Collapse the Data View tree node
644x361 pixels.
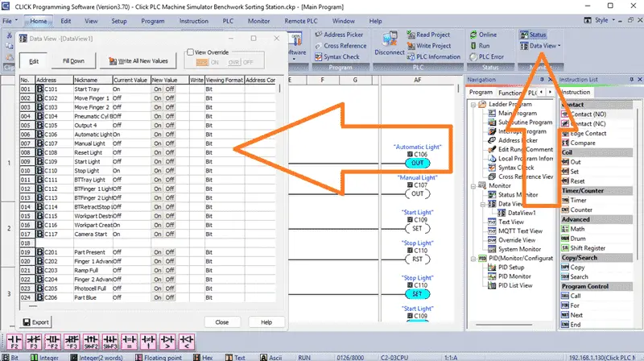tap(483, 204)
